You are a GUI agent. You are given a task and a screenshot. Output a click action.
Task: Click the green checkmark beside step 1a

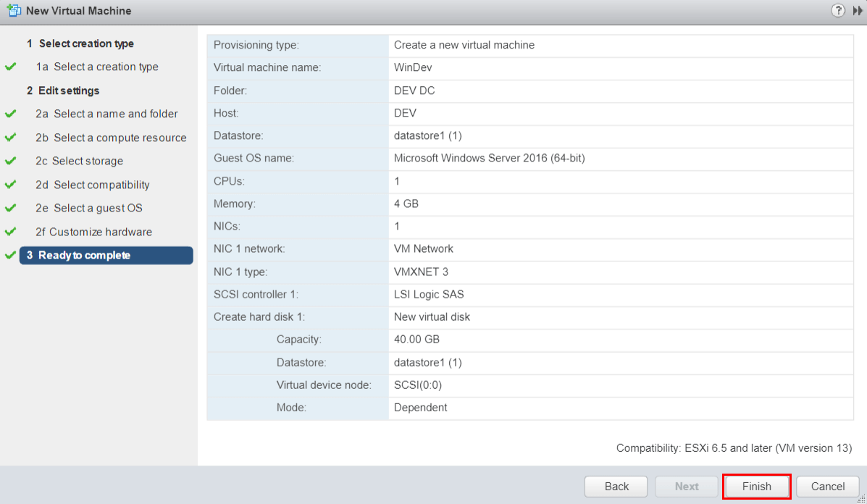tap(11, 67)
